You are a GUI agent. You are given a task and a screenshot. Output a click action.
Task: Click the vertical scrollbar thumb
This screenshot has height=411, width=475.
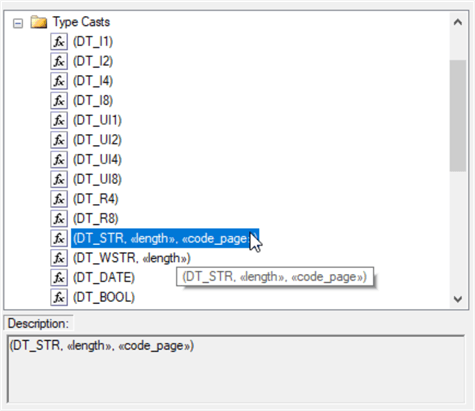coord(458,116)
